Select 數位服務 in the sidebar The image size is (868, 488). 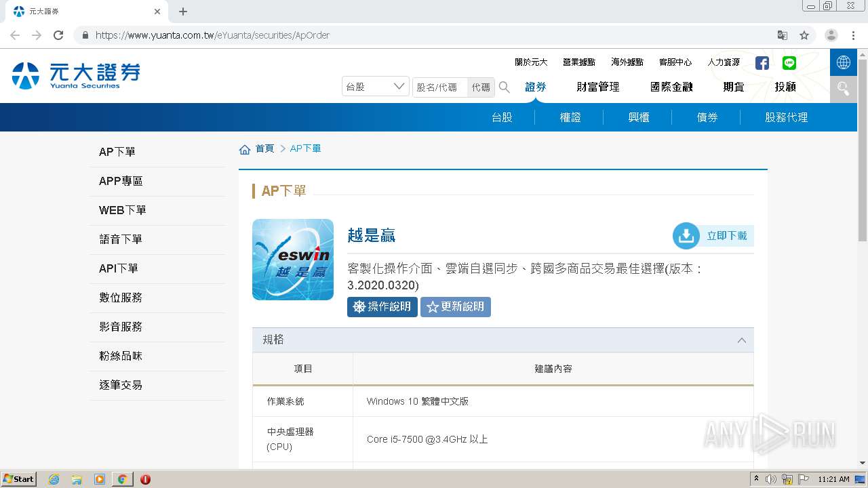tap(157, 298)
